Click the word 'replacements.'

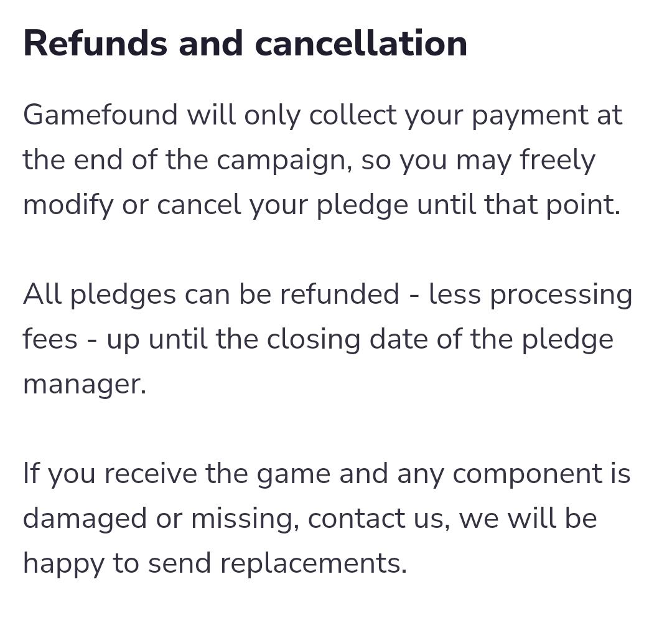313,564
